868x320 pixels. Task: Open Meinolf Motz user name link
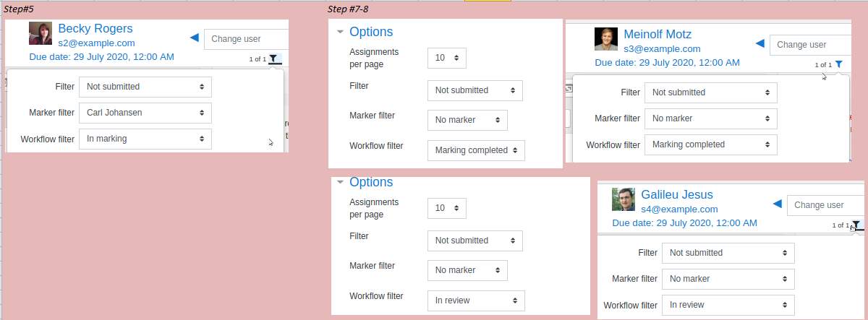coord(658,35)
